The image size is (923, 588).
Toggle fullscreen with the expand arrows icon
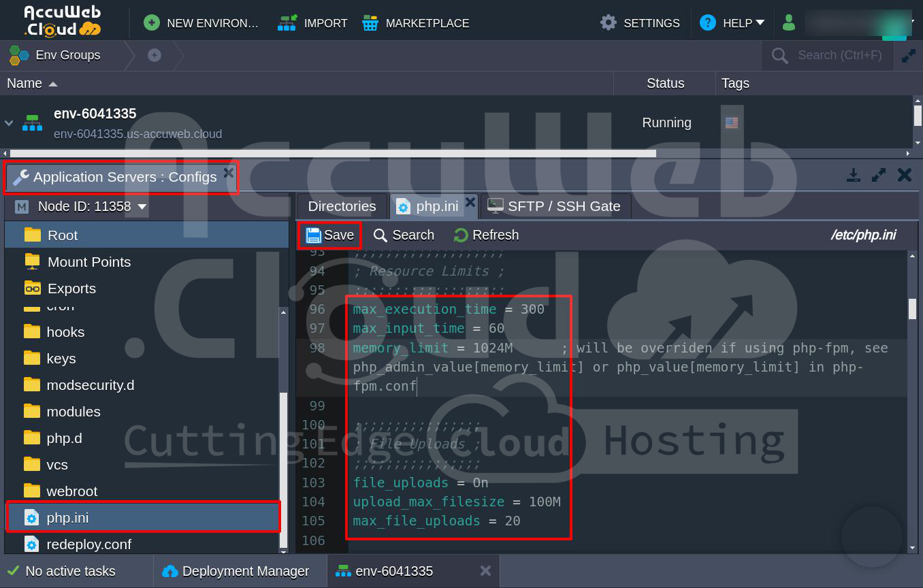908,56
